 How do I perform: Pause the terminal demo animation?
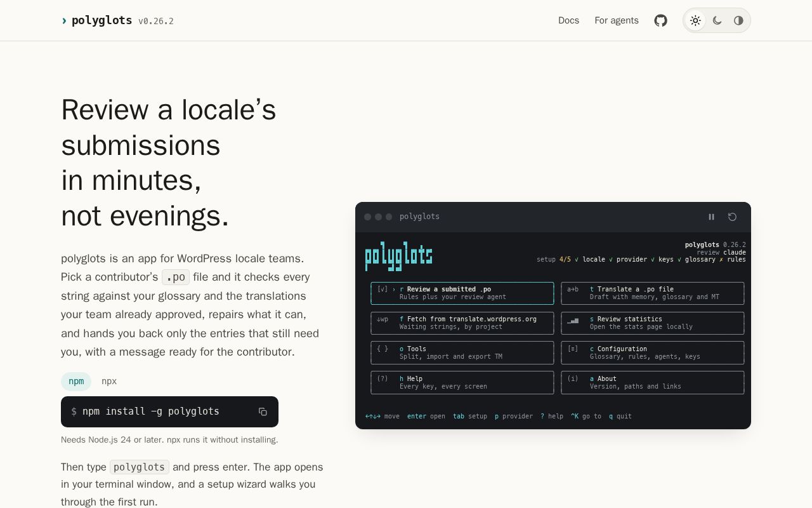pyautogui.click(x=712, y=217)
